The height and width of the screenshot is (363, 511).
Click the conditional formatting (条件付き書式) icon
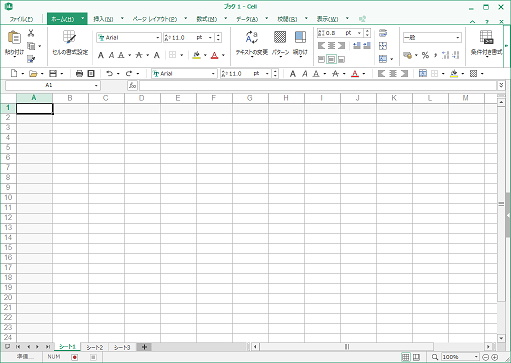(486, 37)
